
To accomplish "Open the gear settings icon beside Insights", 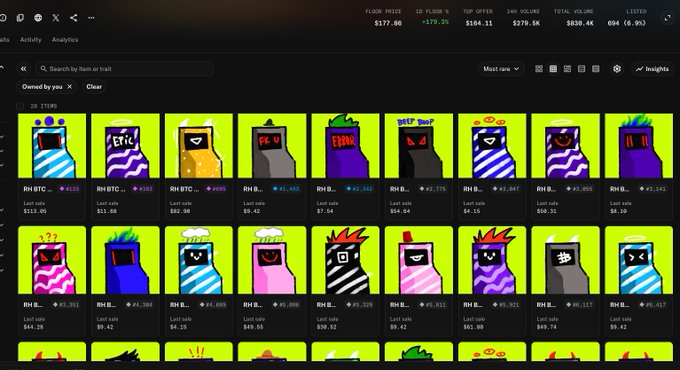I will [x=617, y=69].
